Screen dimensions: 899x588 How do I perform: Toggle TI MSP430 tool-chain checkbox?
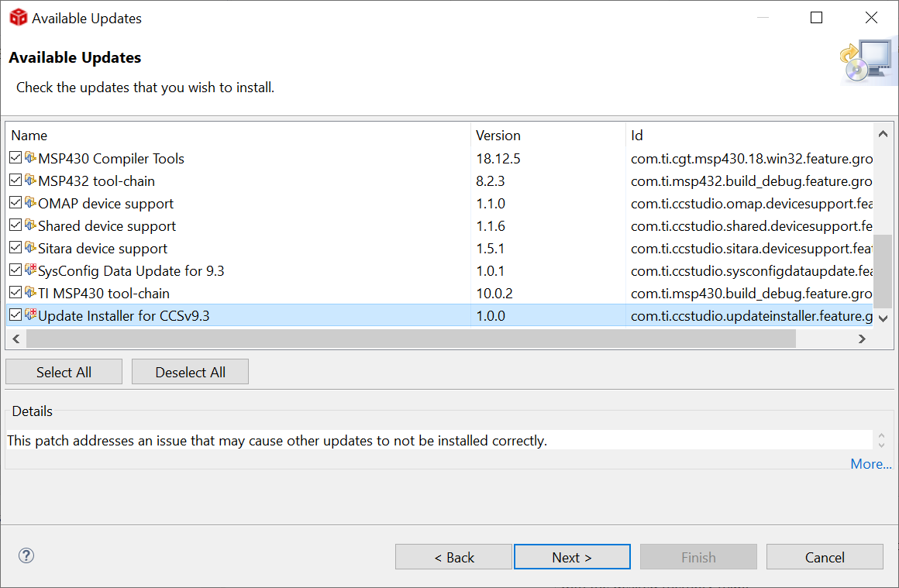[15, 292]
